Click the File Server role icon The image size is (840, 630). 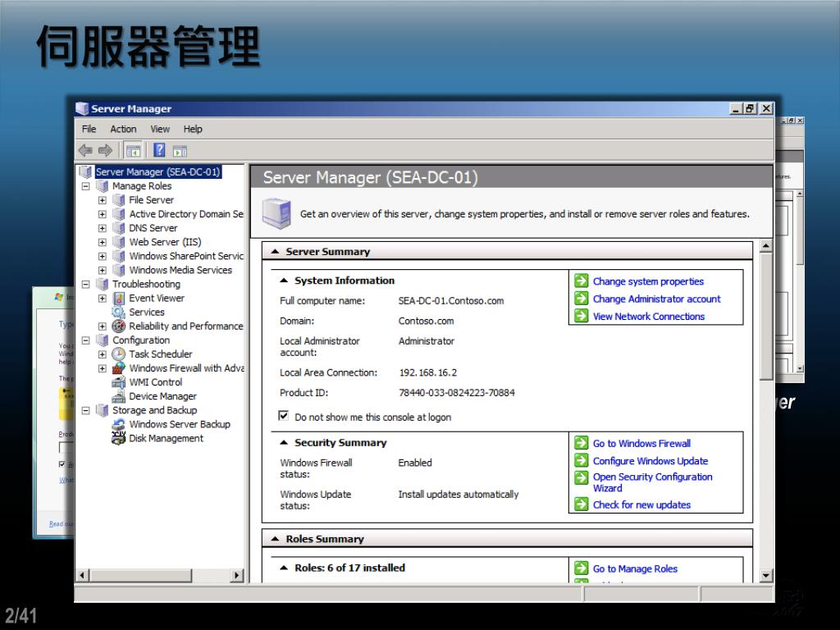point(119,200)
